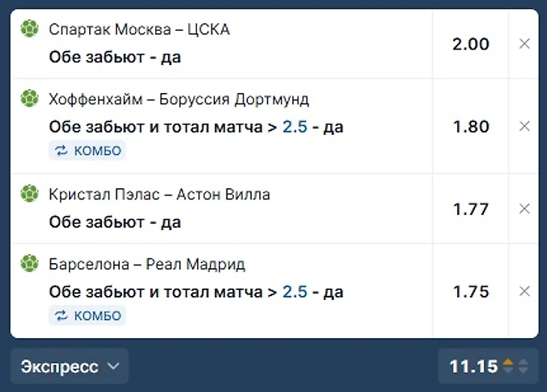547x392 pixels.
Task: Remove Хоффенхайм – Боруссия Дортмунд bet from slip
Action: [525, 127]
